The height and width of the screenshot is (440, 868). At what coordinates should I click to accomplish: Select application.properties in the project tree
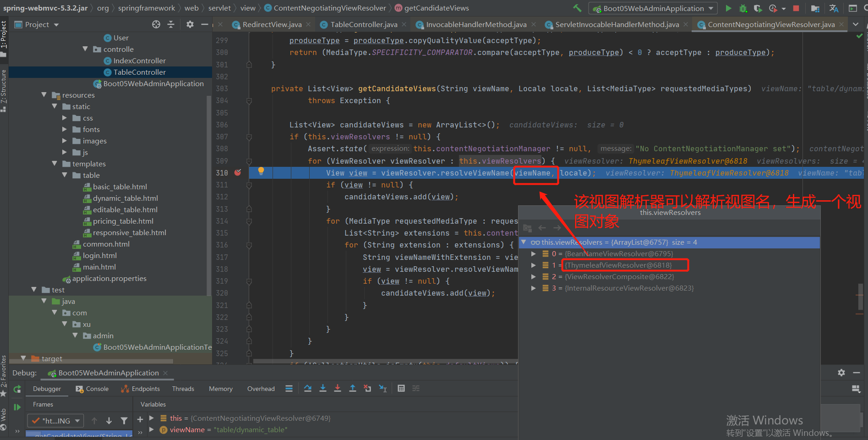[109, 278]
